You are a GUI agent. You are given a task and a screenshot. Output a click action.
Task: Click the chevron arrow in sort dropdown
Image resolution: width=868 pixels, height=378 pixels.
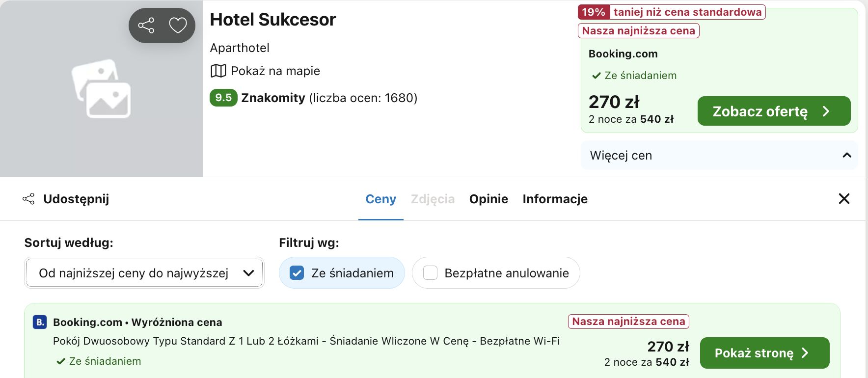click(249, 273)
